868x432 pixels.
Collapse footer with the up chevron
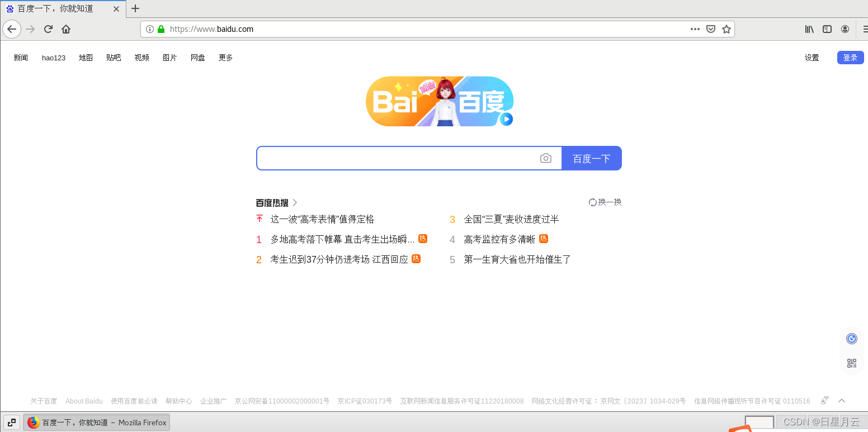click(x=842, y=400)
